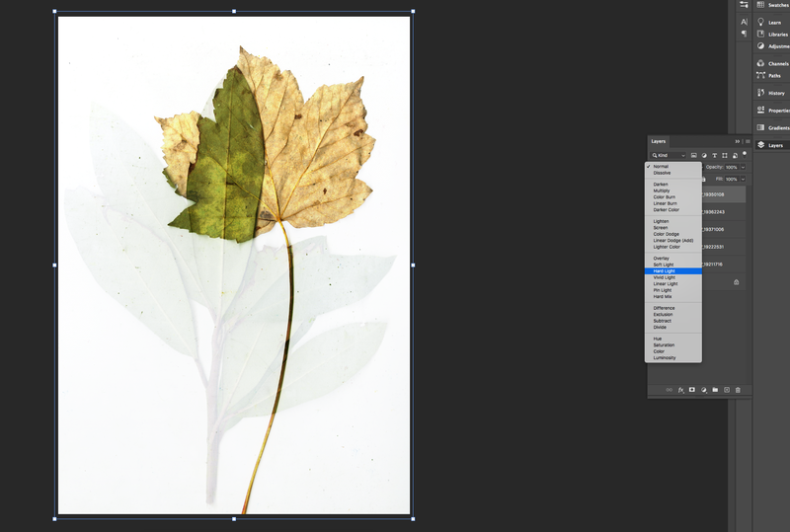Collapse the Layers panel from the dock

(773, 145)
